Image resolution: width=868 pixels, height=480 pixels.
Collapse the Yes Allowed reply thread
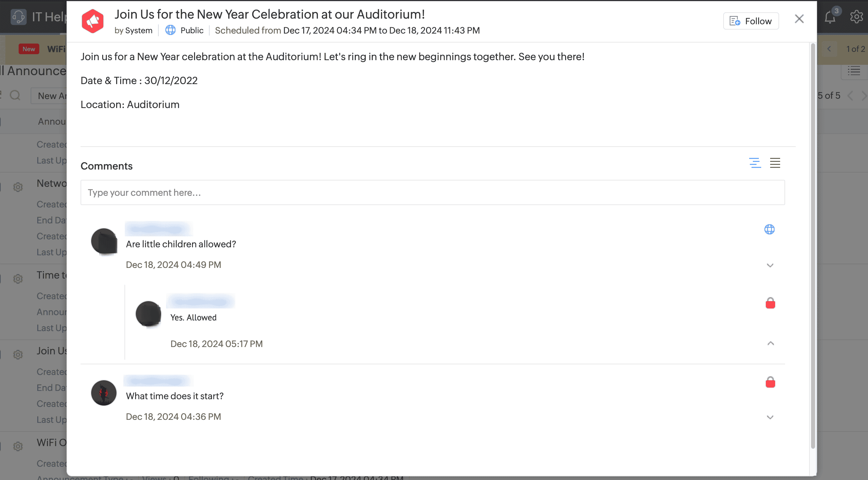(770, 343)
